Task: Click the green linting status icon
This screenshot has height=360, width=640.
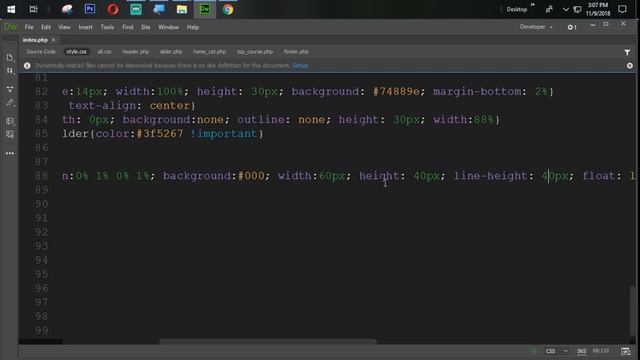Action: (533, 351)
